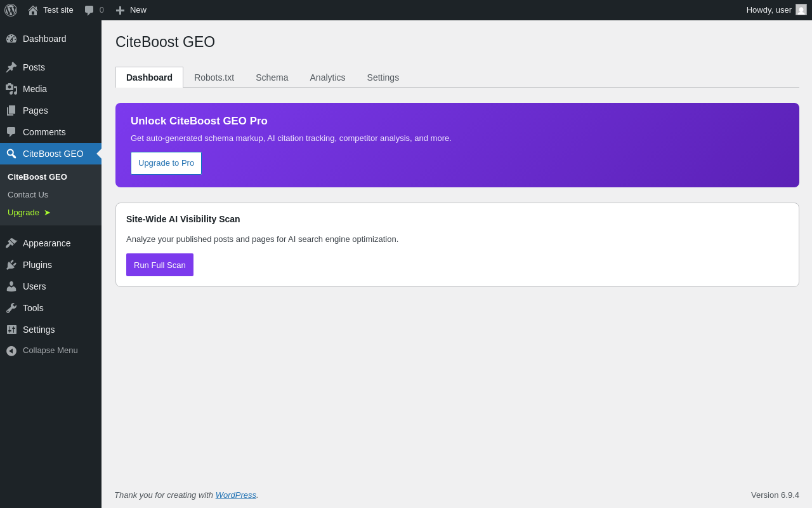
Task: Switch to the Robots.txt tab
Action: (x=214, y=77)
